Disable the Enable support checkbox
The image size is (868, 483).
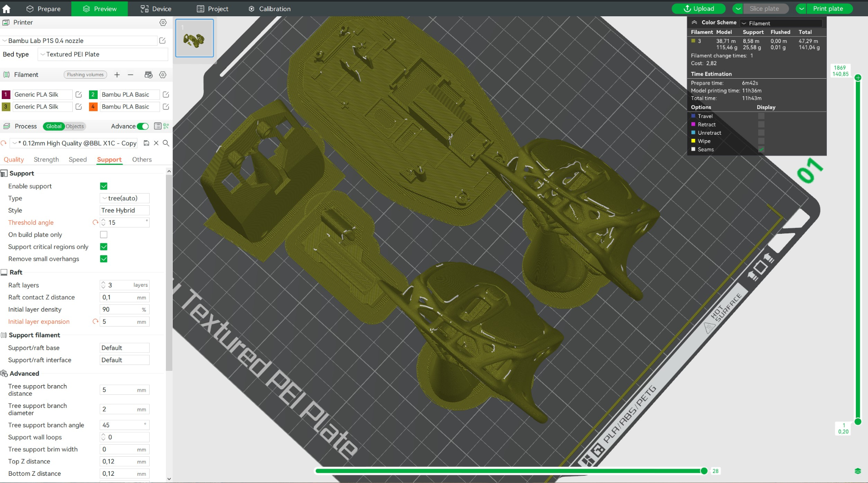pyautogui.click(x=104, y=186)
